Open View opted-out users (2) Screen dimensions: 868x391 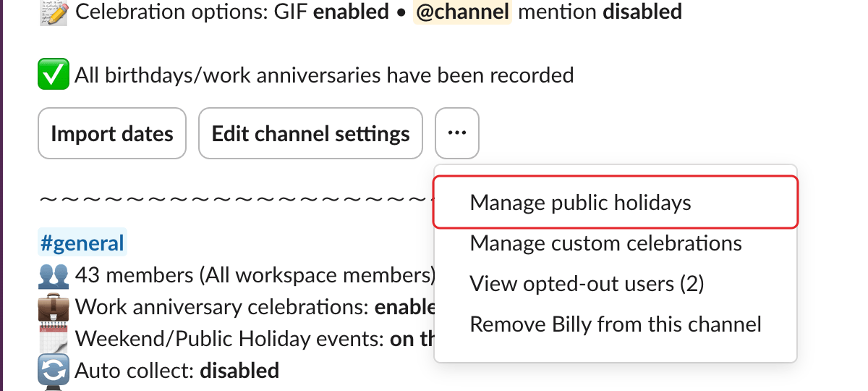tap(587, 283)
